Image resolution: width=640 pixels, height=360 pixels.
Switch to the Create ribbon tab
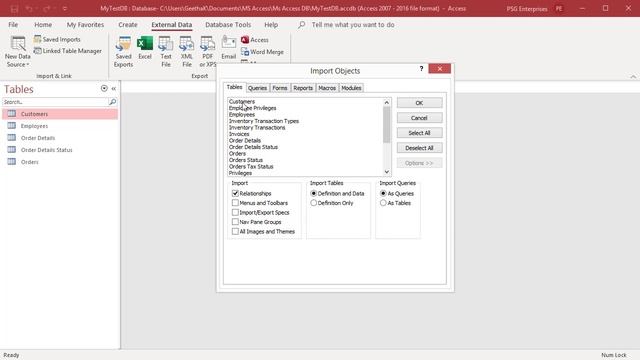tap(128, 24)
